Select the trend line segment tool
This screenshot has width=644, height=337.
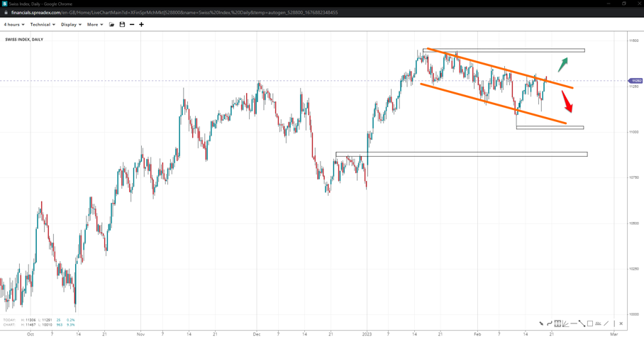tap(582, 324)
